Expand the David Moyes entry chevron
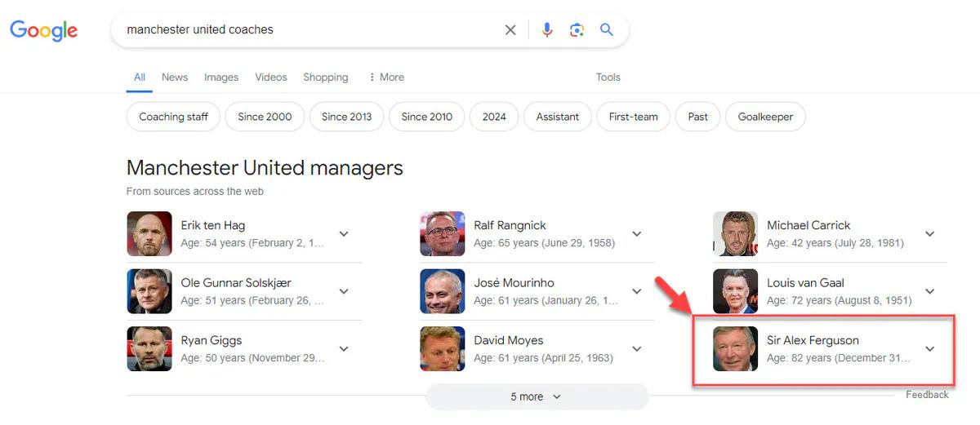The height and width of the screenshot is (425, 980). [637, 349]
